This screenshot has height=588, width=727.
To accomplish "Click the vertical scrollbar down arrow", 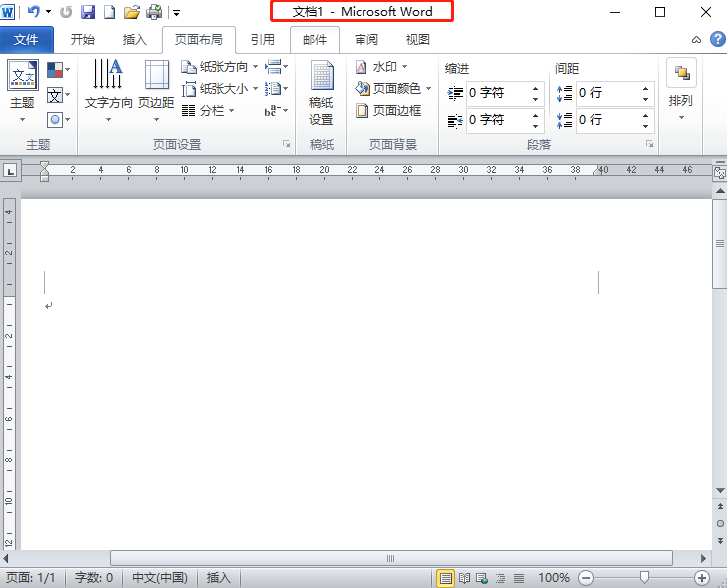I will (720, 490).
